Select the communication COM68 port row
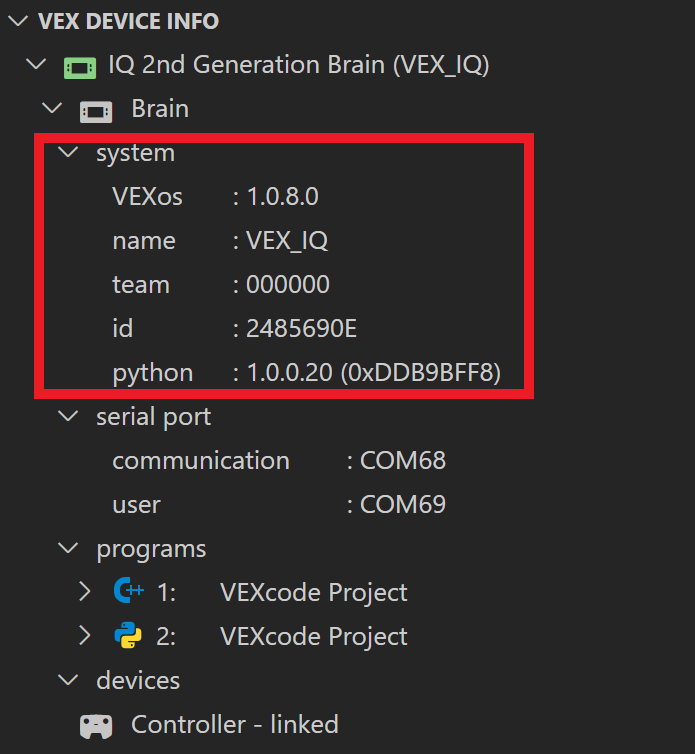695x754 pixels. pos(278,460)
